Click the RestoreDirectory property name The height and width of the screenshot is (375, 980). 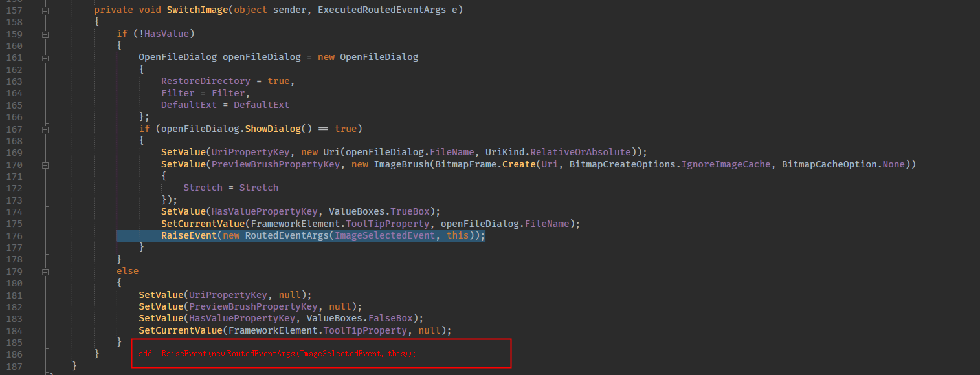pyautogui.click(x=205, y=81)
